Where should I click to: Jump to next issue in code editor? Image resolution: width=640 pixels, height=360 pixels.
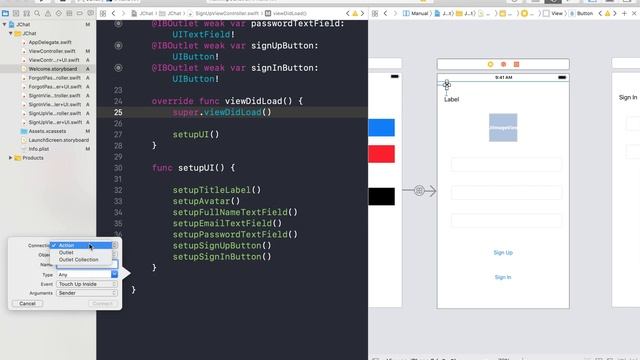362,13
